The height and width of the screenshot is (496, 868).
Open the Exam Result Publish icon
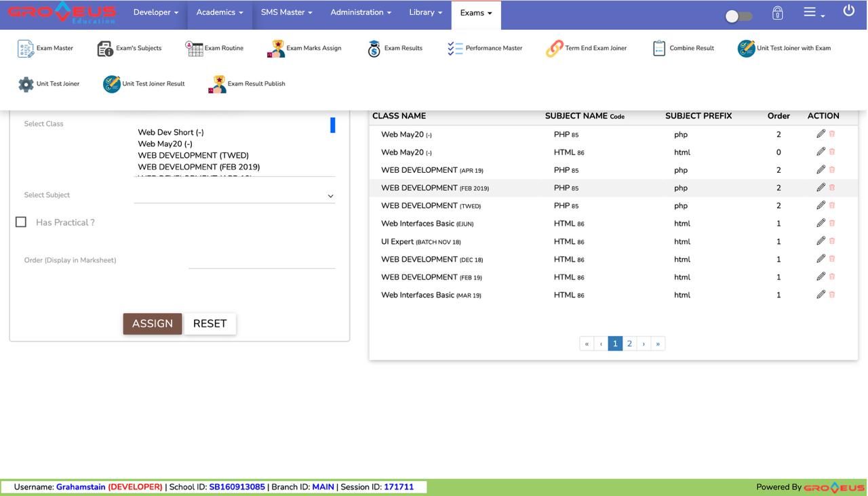point(217,84)
